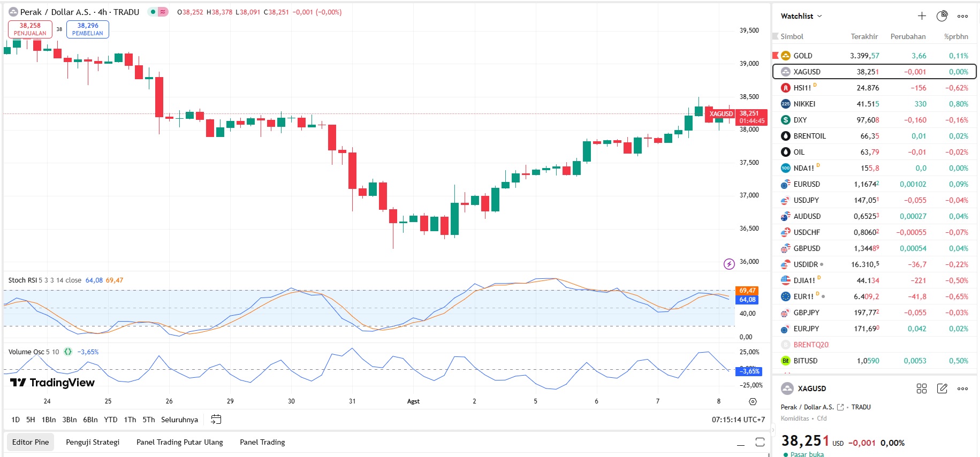The height and width of the screenshot is (457, 980).
Task: Click the grid layout icon in XAGUSD details
Action: point(921,389)
